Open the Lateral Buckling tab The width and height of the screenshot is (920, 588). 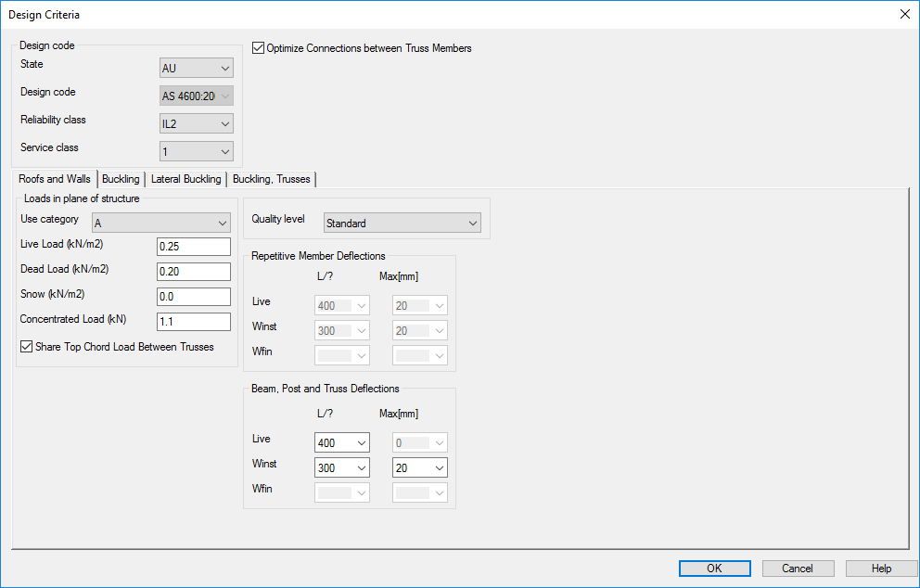point(185,179)
